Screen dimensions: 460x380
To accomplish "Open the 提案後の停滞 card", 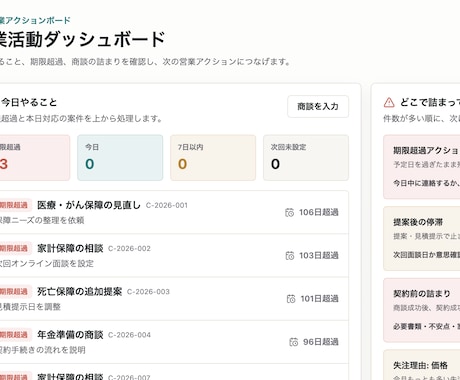I will (x=422, y=238).
